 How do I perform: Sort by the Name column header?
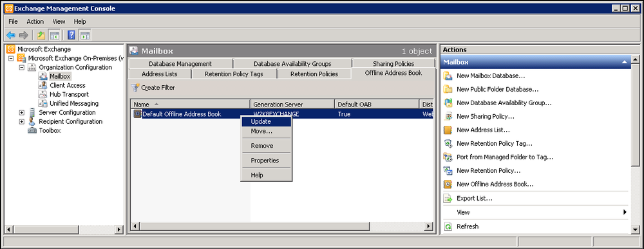pyautogui.click(x=191, y=105)
